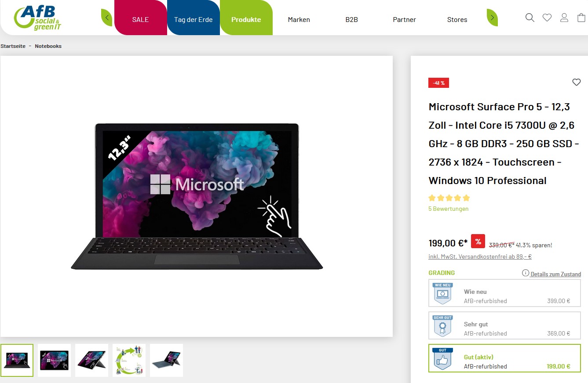Select the Wie neu grading option
The width and height of the screenshot is (588, 383).
504,293
